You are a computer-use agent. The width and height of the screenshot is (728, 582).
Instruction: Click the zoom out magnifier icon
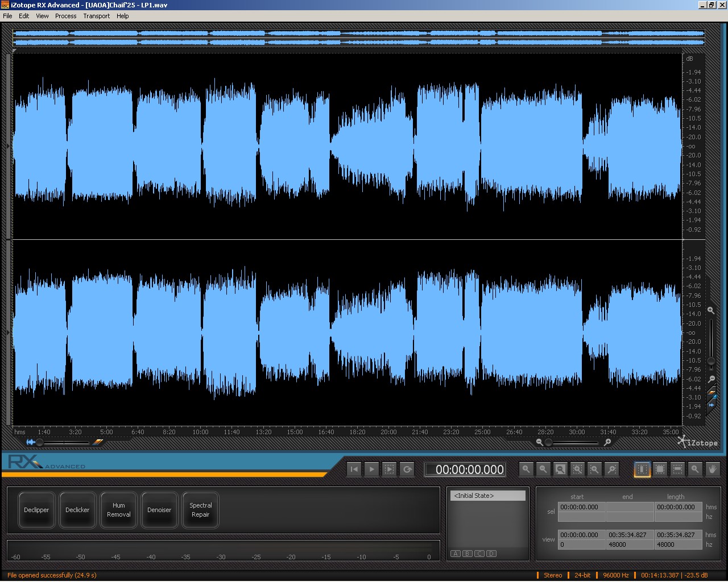(543, 469)
